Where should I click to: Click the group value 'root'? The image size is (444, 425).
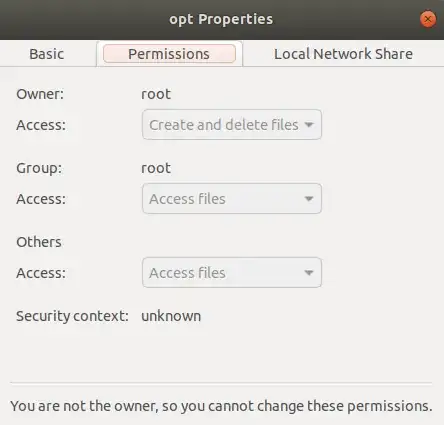[156, 168]
